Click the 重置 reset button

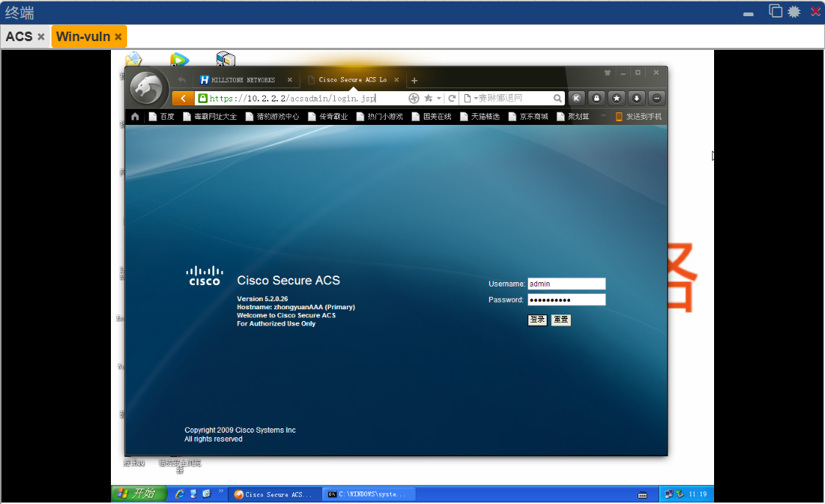coord(561,320)
